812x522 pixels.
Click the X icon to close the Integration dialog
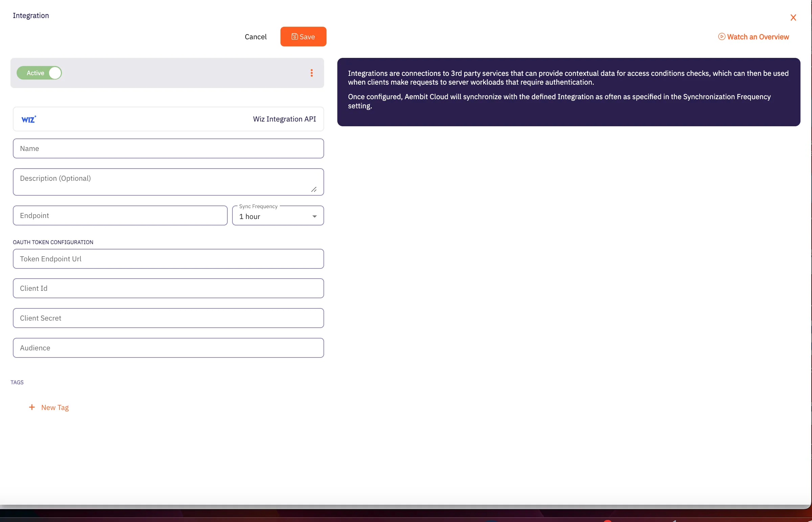pyautogui.click(x=793, y=17)
